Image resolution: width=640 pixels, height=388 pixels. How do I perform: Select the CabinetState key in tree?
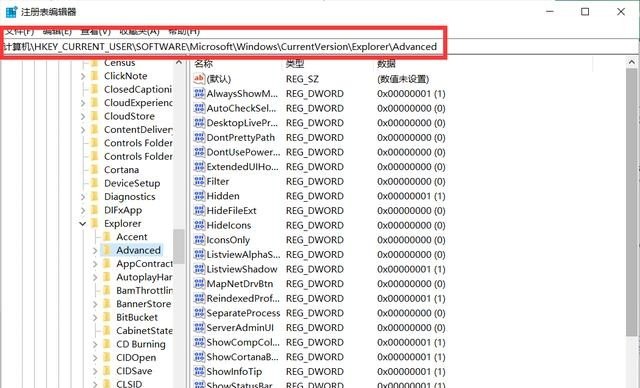144,330
